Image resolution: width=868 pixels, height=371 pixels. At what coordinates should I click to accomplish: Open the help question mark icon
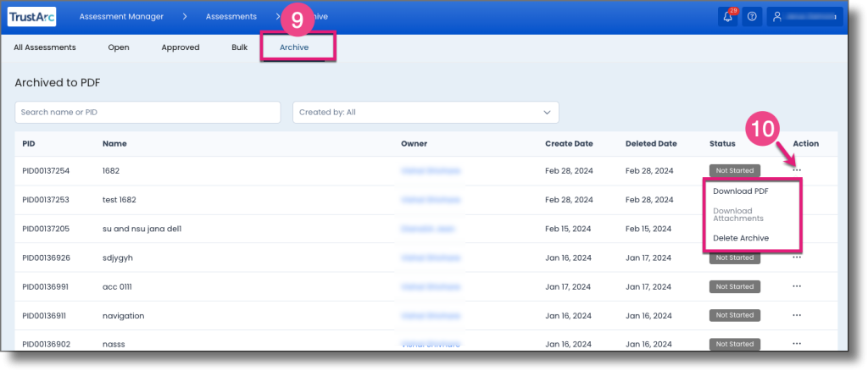752,17
